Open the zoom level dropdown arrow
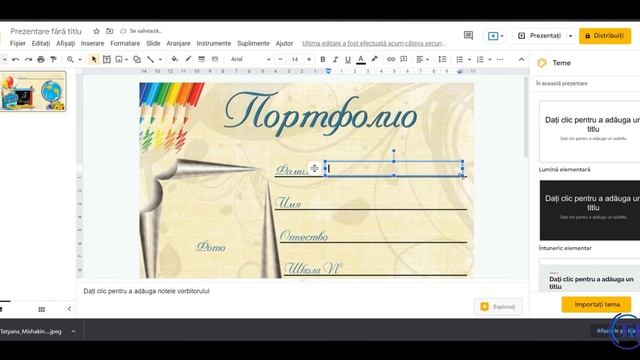 80,60
